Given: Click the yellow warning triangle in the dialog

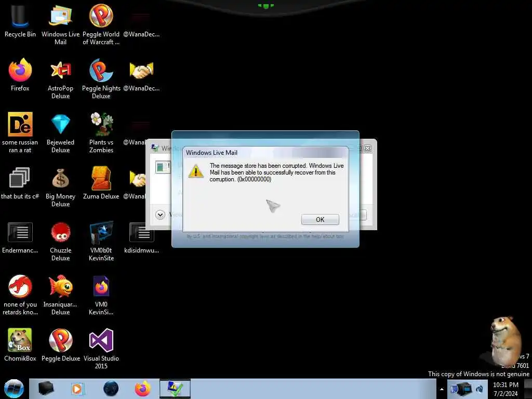Looking at the screenshot, I should point(196,171).
